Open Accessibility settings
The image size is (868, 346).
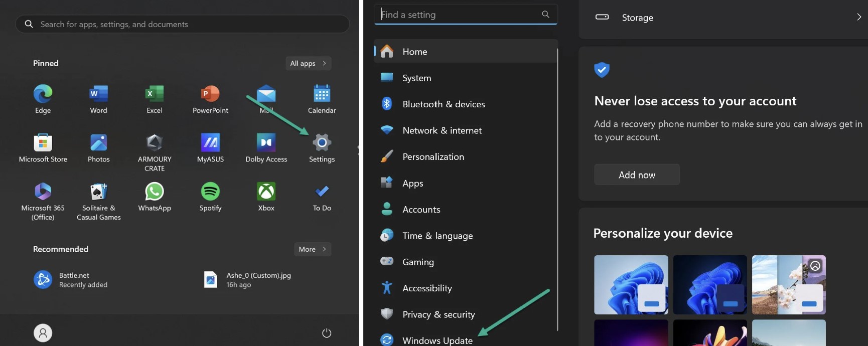466,288
